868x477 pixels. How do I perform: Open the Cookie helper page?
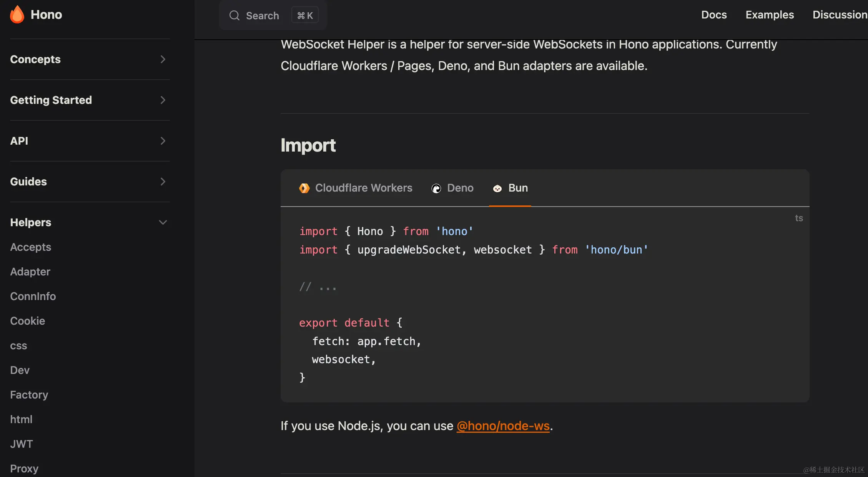[28, 321]
